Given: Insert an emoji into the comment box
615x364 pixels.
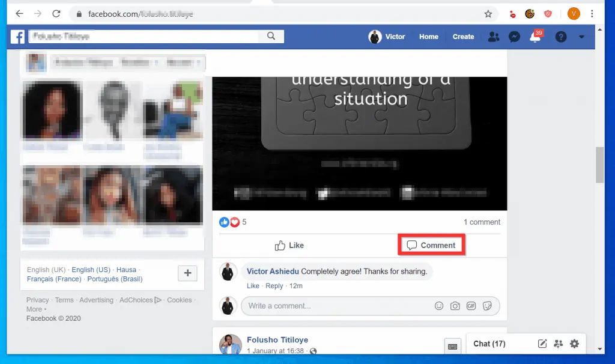Looking at the screenshot, I should pos(439,306).
